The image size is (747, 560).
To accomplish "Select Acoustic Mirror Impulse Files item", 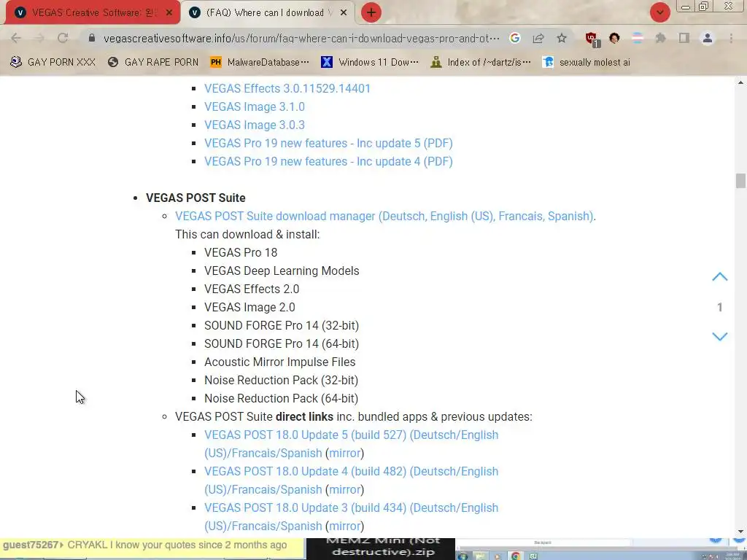I will (279, 362).
